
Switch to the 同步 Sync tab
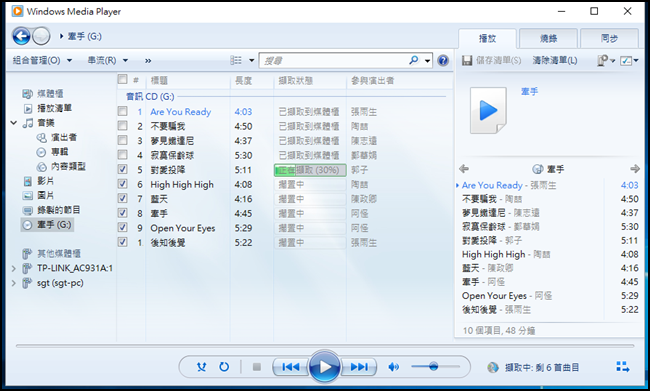pyautogui.click(x=609, y=39)
